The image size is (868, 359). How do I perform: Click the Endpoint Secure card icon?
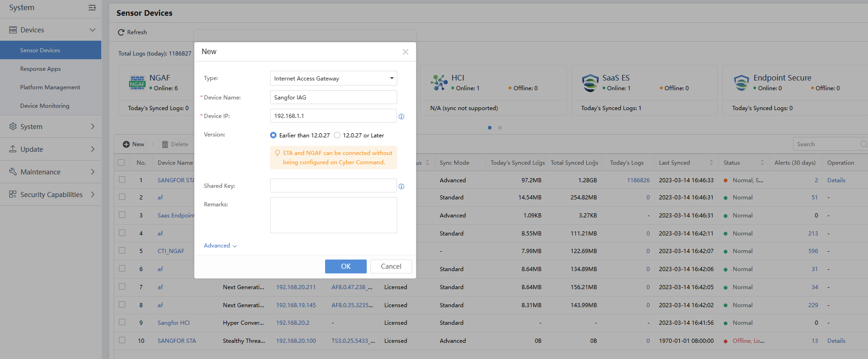pos(741,83)
